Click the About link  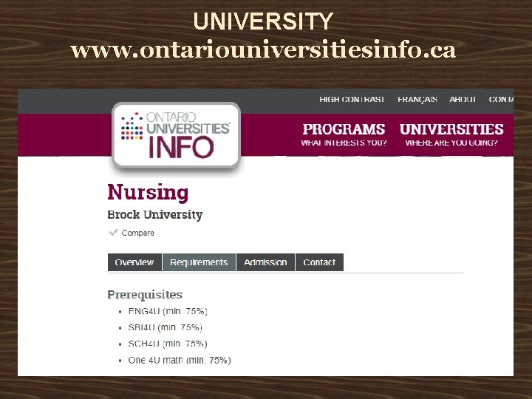463,99
